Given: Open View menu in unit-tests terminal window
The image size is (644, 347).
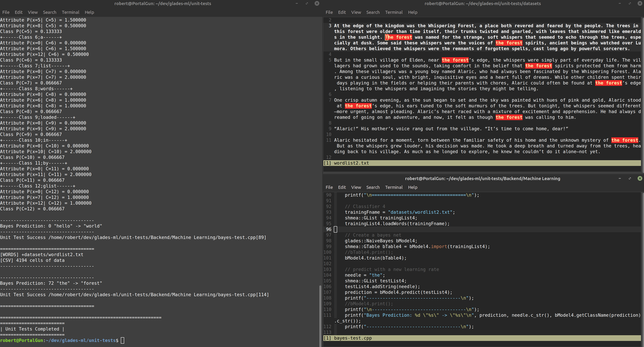Looking at the screenshot, I should (x=33, y=12).
